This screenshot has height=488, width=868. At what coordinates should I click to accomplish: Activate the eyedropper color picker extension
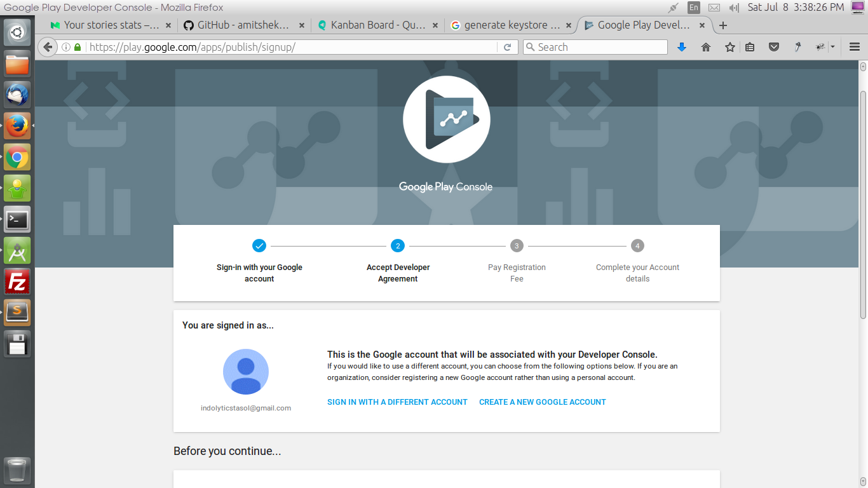click(797, 47)
